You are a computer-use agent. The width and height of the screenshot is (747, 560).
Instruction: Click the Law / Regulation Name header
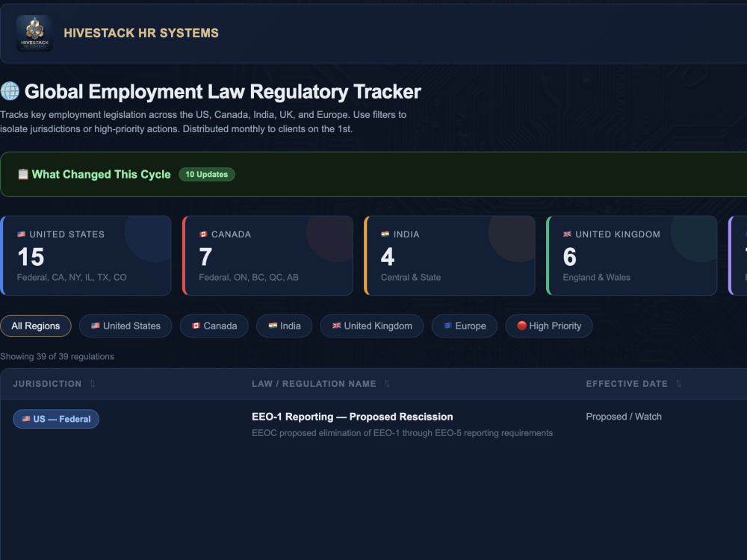[x=314, y=384]
